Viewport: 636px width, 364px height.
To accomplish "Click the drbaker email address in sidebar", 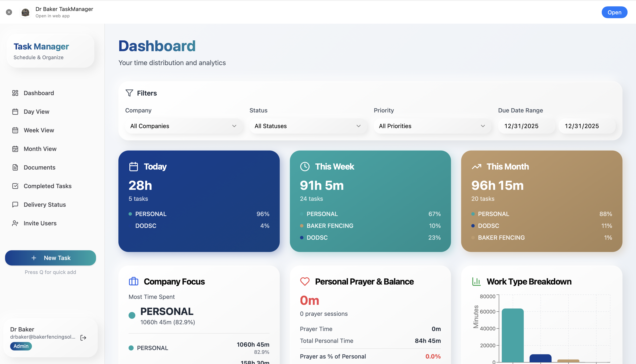I will 43,337.
